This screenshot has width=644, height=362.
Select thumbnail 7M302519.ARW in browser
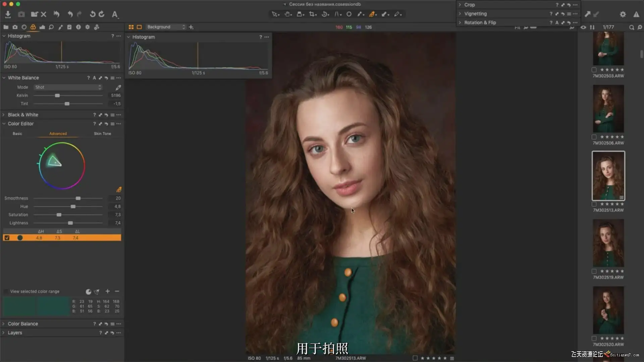[x=608, y=243]
